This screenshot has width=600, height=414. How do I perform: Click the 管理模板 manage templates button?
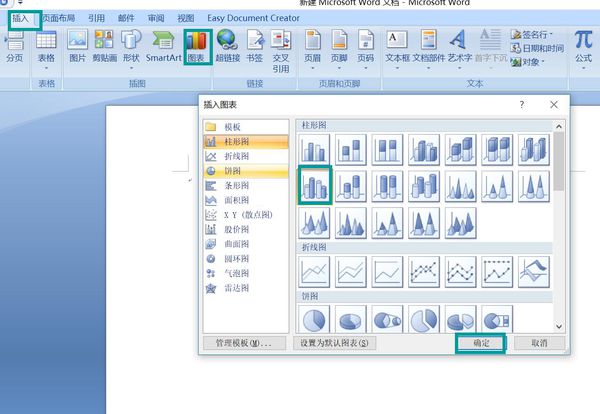pos(244,343)
